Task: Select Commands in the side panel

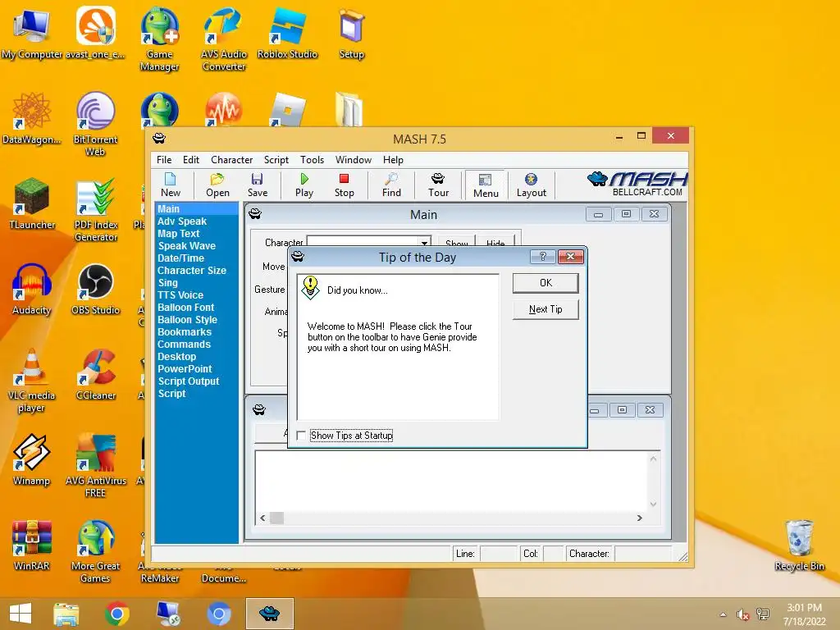Action: pos(184,345)
